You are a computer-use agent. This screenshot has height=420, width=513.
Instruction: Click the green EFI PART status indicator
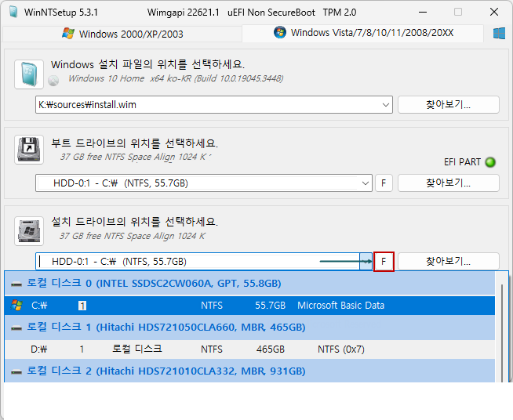click(x=490, y=162)
